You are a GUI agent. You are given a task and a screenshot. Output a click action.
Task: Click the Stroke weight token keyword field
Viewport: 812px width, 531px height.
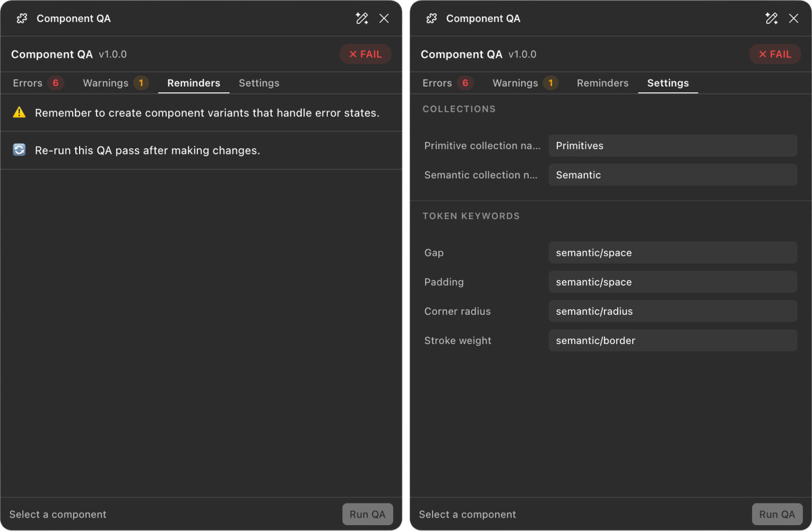[673, 340]
